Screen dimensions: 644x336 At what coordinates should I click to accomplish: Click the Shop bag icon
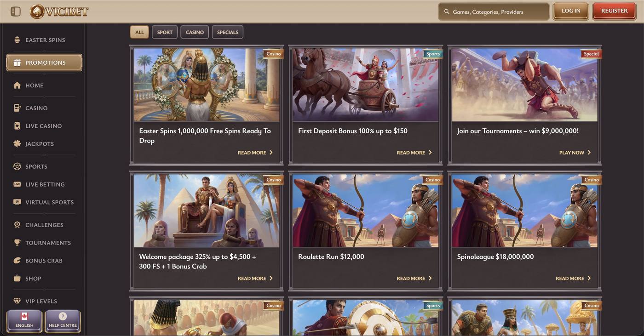tap(17, 279)
